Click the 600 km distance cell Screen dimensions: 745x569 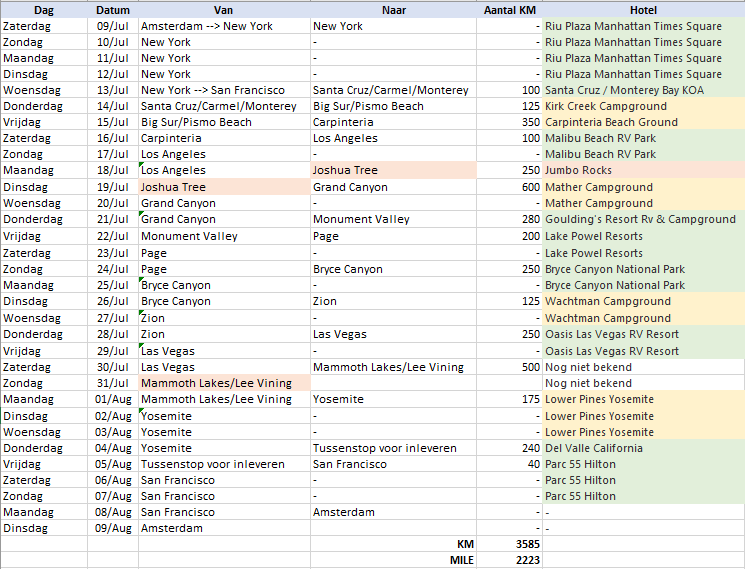click(x=509, y=187)
